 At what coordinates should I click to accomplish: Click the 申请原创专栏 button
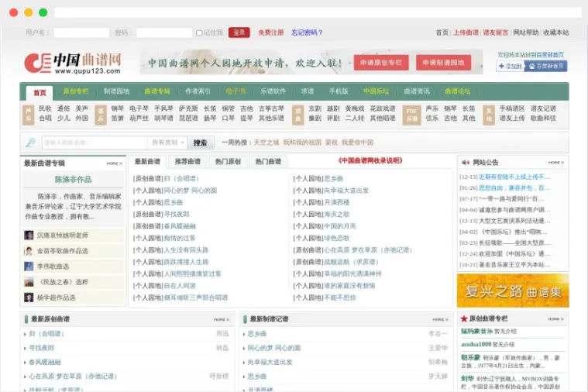click(x=380, y=63)
